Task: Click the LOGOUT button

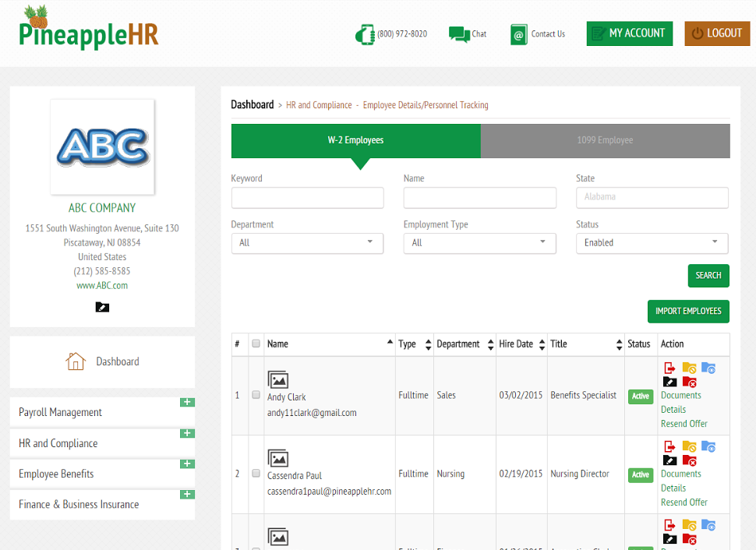Action: [x=718, y=33]
